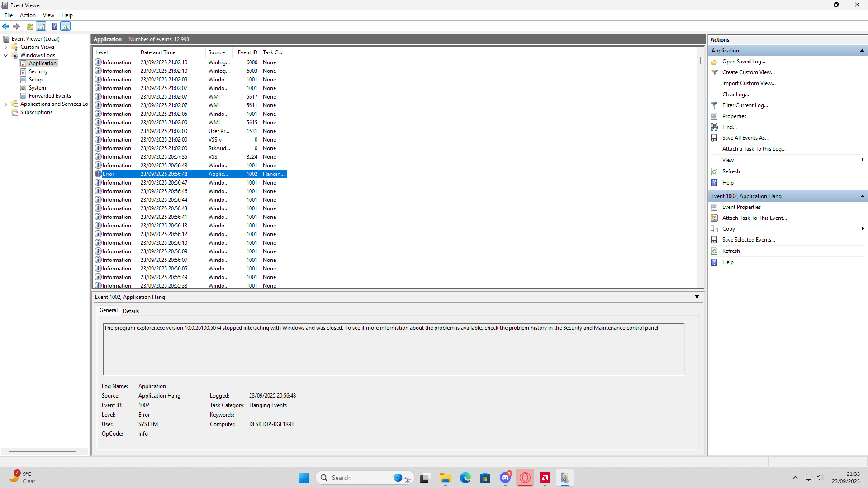Select the VSS event with ID 8224

190,157
